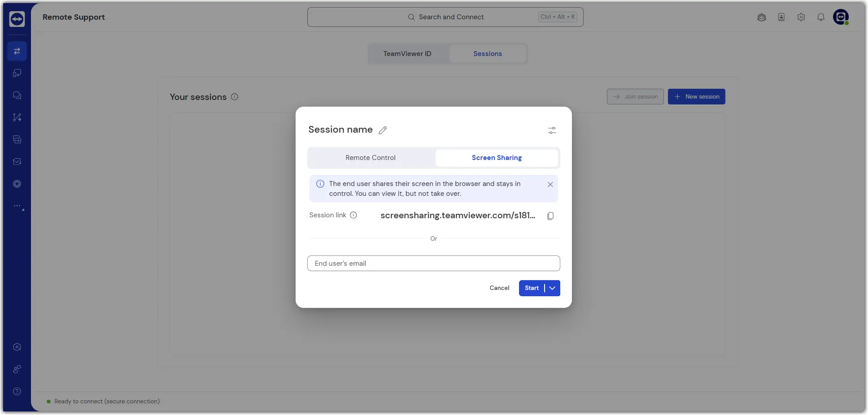This screenshot has height=415, width=868.
Task: Click the Remote Support title
Action: 74,17
